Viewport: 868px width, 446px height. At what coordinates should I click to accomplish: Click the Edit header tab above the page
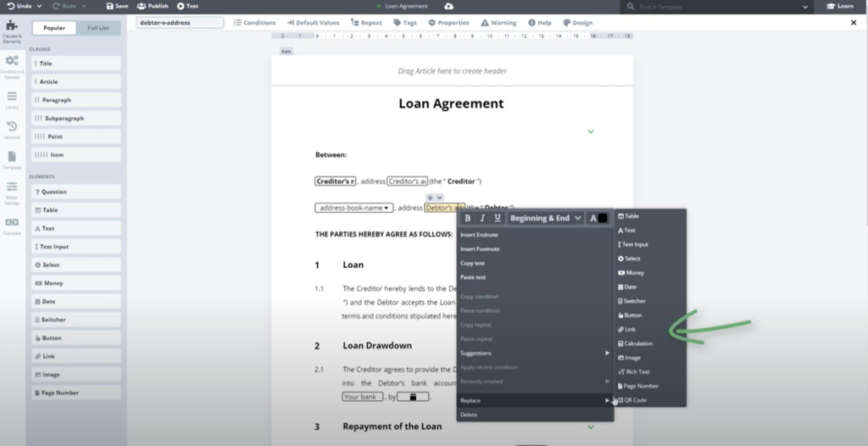click(x=287, y=52)
